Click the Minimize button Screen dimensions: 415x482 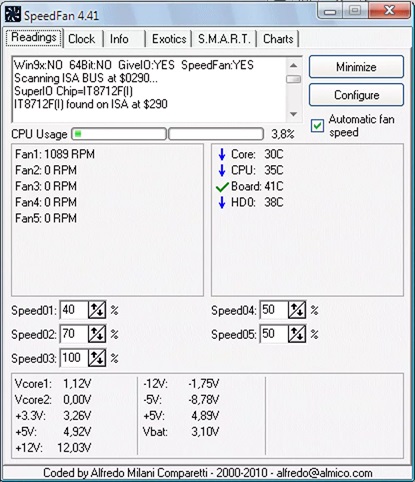pyautogui.click(x=356, y=67)
